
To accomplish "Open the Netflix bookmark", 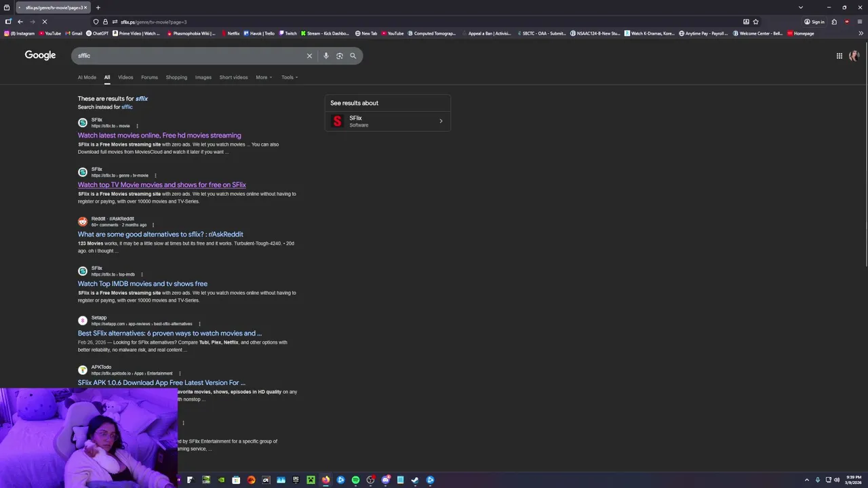I will [231, 33].
